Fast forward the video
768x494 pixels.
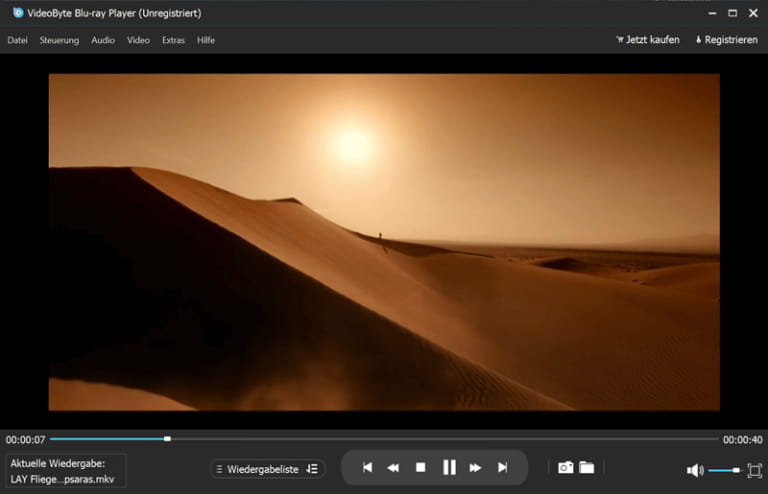[x=476, y=467]
